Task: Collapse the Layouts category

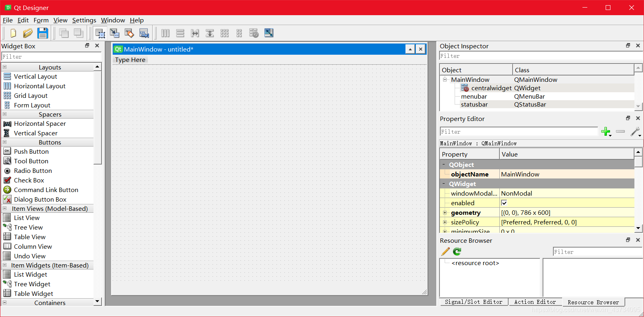Action: (x=5, y=67)
